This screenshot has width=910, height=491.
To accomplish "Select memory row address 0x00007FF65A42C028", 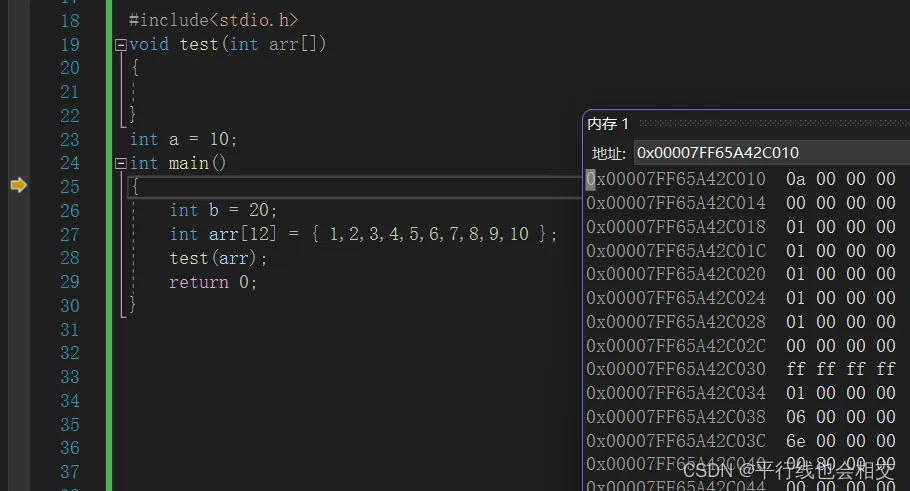I will coord(676,322).
